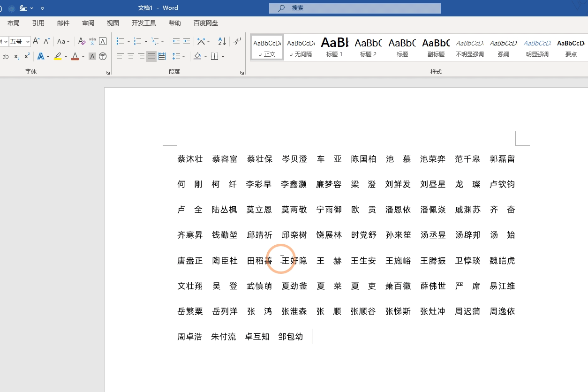Click the Clear Formatting eraser icon
This screenshot has height=392, width=588.
point(82,41)
